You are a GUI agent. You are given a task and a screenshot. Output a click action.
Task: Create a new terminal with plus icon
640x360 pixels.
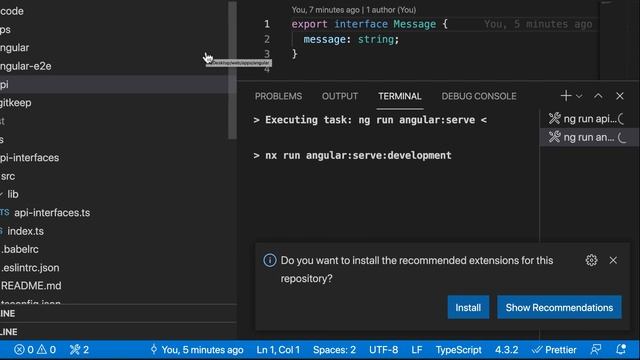point(566,96)
